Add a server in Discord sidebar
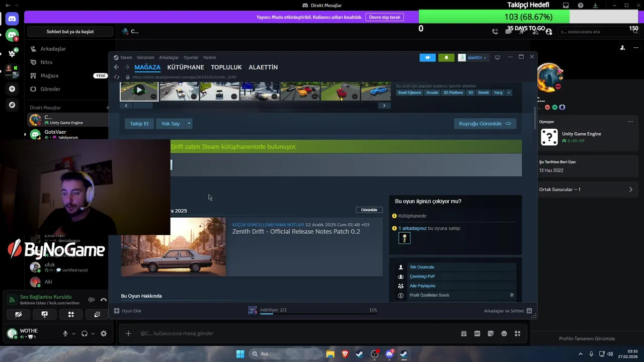The width and height of the screenshot is (644, 362). pos(12,89)
